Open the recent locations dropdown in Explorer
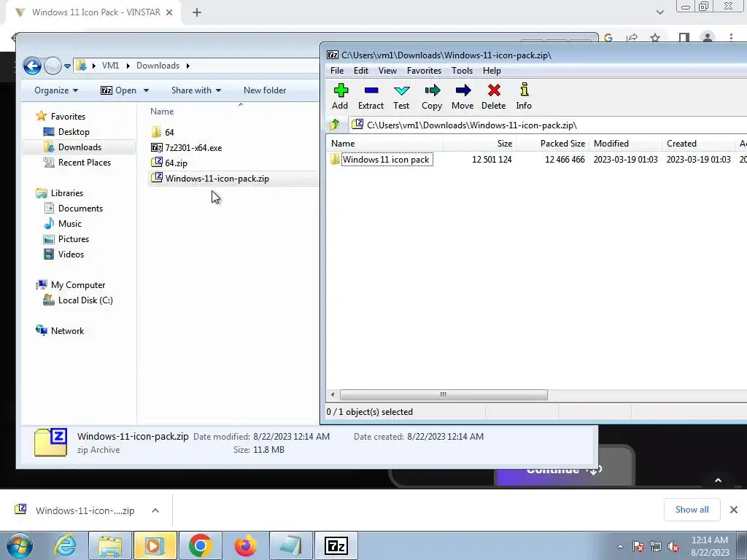Viewport: 747px width, 560px height. 68,66
